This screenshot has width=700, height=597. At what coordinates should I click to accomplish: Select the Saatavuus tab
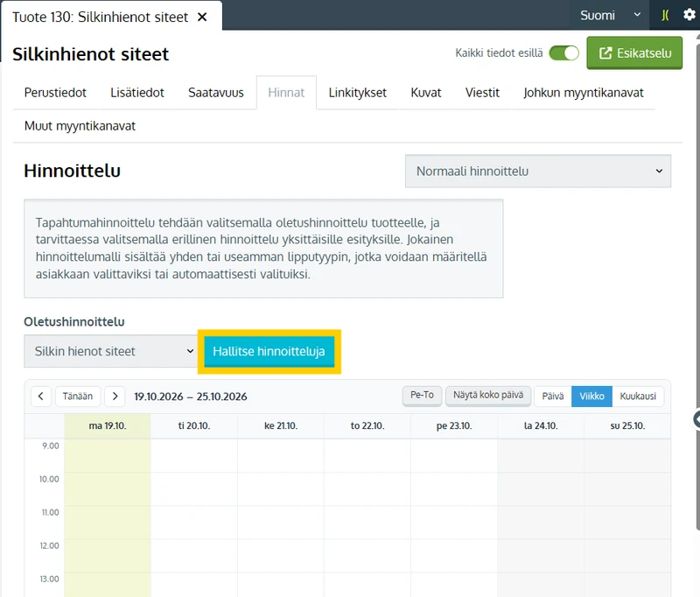216,93
